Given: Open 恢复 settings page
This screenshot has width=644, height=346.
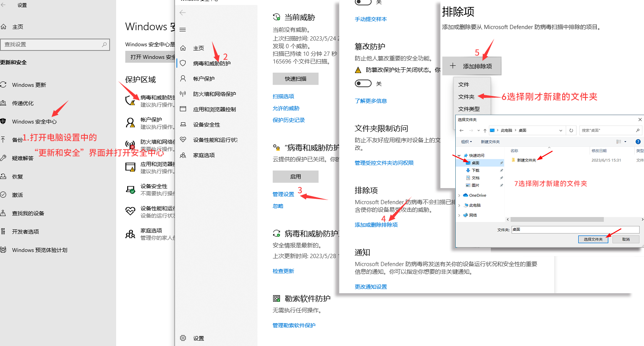Looking at the screenshot, I should (x=18, y=177).
